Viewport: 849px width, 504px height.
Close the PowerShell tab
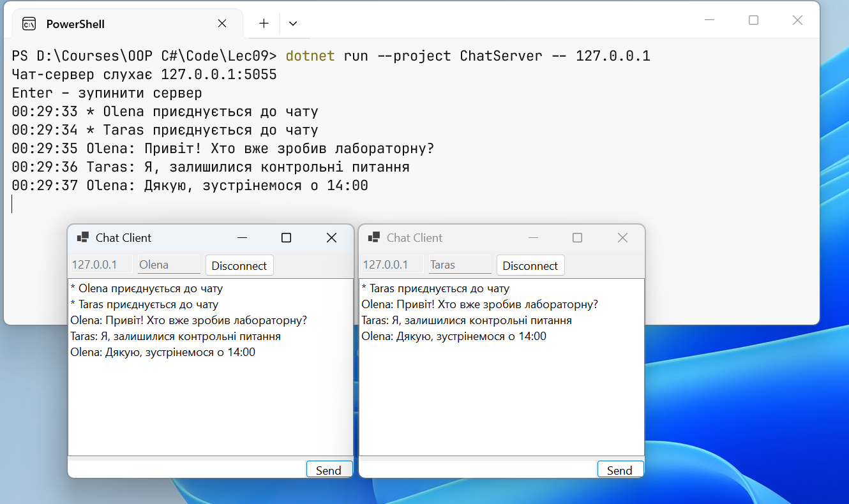click(x=222, y=24)
